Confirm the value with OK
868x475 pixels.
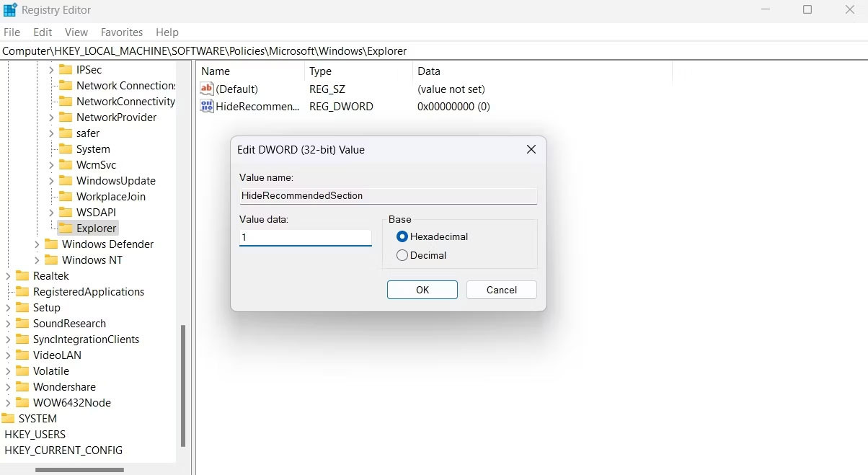(422, 289)
